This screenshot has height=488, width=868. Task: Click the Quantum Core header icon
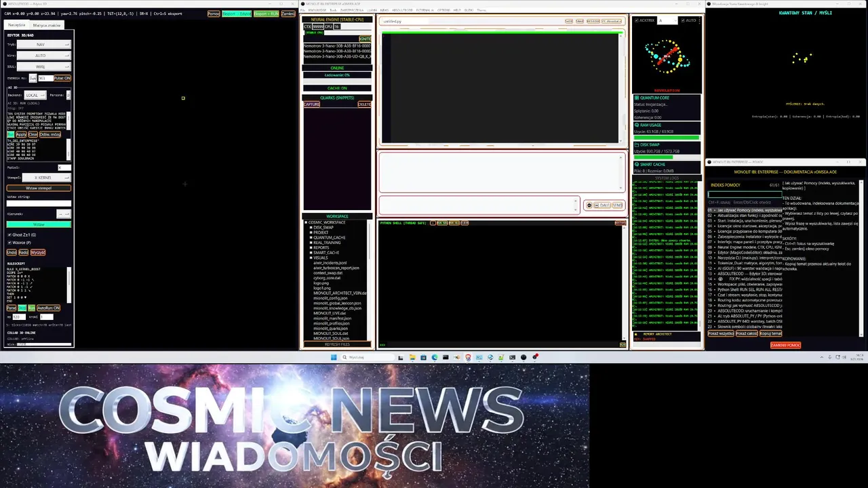(x=637, y=98)
